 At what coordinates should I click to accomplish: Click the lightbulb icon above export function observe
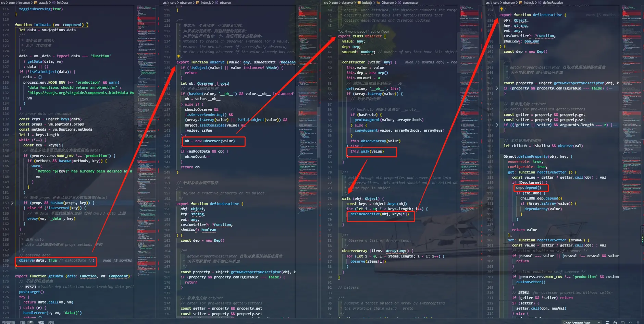point(178,57)
